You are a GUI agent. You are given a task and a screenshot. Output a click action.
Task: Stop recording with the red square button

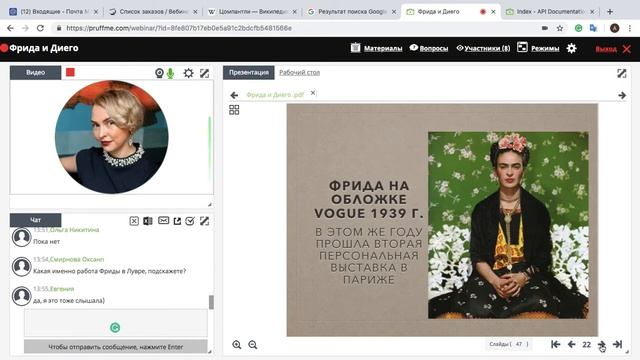pos(70,72)
